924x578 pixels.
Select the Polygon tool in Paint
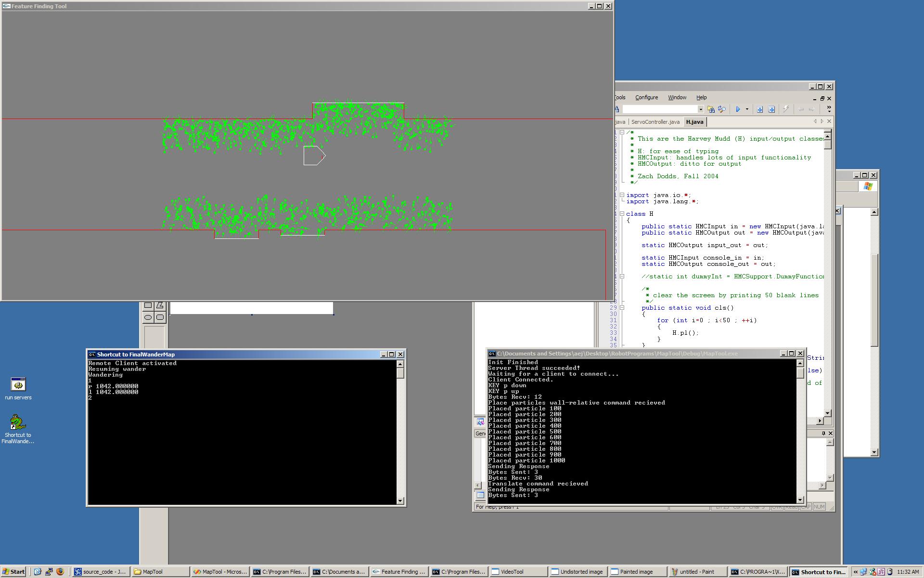click(x=160, y=305)
